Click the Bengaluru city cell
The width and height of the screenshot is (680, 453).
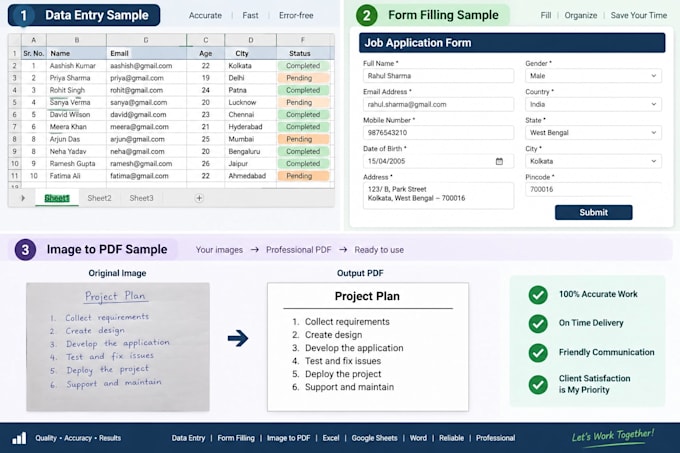coord(251,151)
